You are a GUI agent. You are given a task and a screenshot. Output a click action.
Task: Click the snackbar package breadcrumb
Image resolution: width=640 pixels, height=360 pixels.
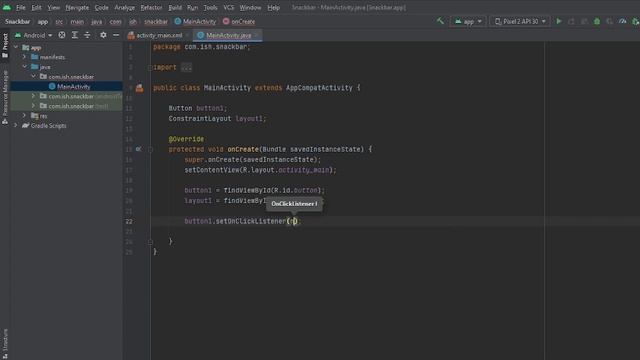pos(156,22)
